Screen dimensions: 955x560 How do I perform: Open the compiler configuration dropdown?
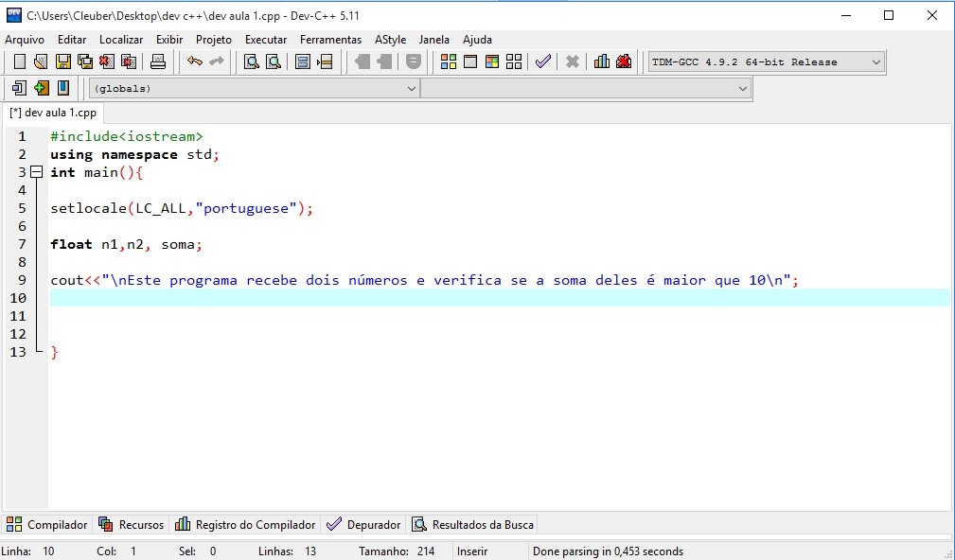pyautogui.click(x=875, y=61)
